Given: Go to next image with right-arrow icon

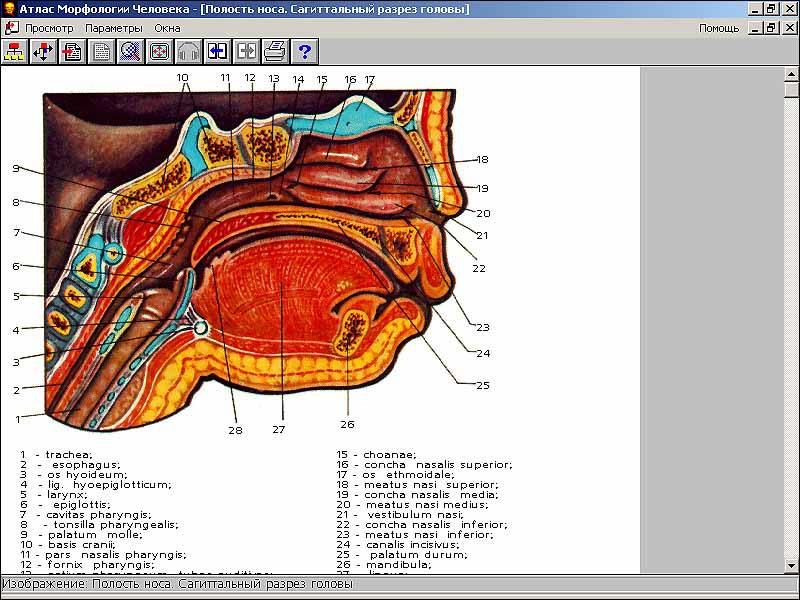Looking at the screenshot, I should (x=246, y=51).
